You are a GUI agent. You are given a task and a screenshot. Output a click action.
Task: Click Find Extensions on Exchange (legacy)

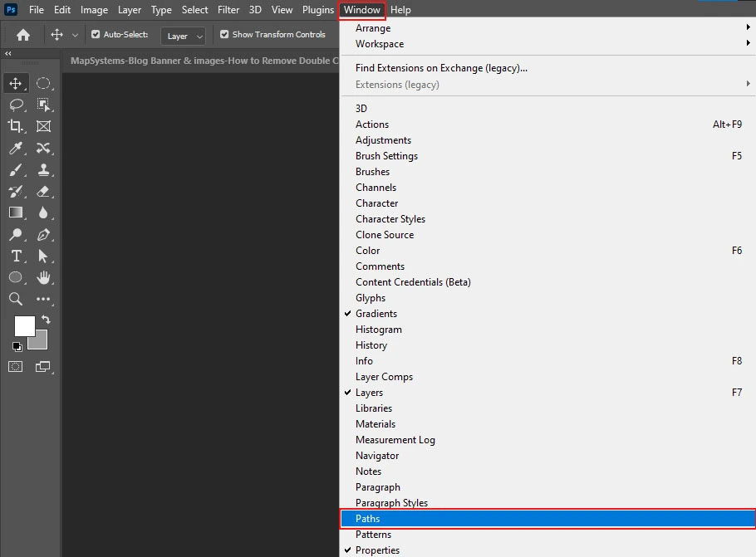441,68
